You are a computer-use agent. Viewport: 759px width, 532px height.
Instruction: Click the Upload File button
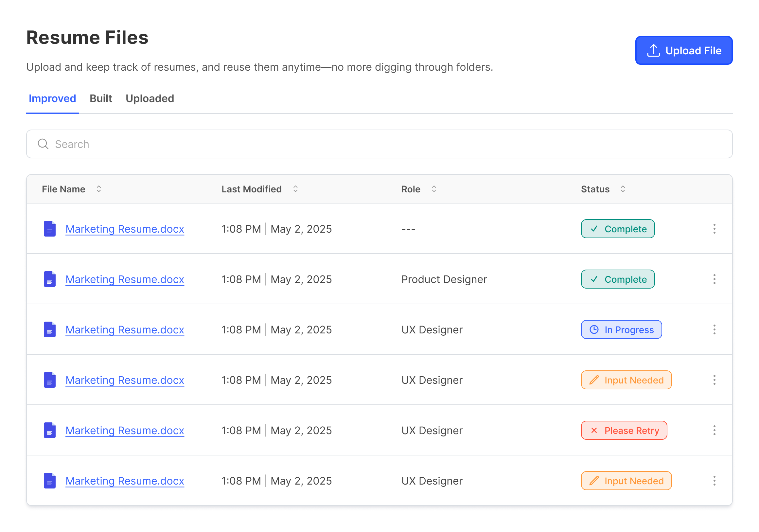(684, 51)
